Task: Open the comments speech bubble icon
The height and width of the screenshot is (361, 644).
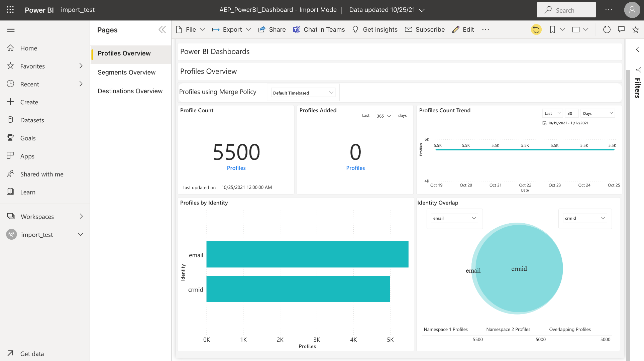Action: (x=621, y=30)
